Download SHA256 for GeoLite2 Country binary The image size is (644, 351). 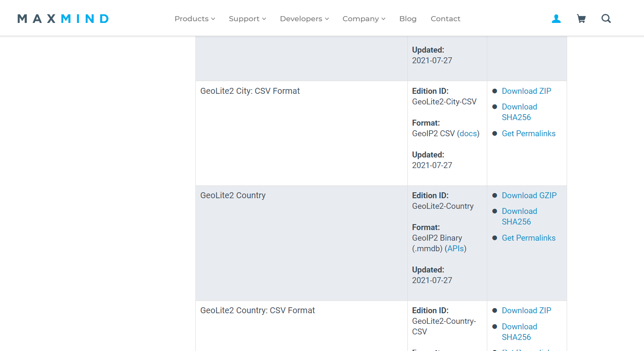click(x=520, y=216)
